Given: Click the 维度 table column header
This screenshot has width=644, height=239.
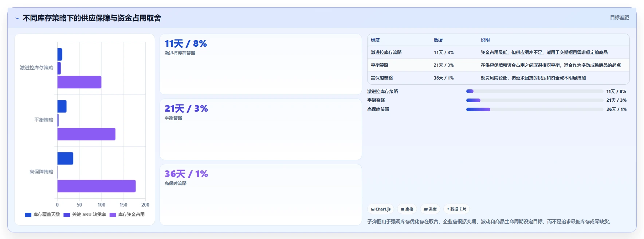Looking at the screenshot, I should (375, 40).
